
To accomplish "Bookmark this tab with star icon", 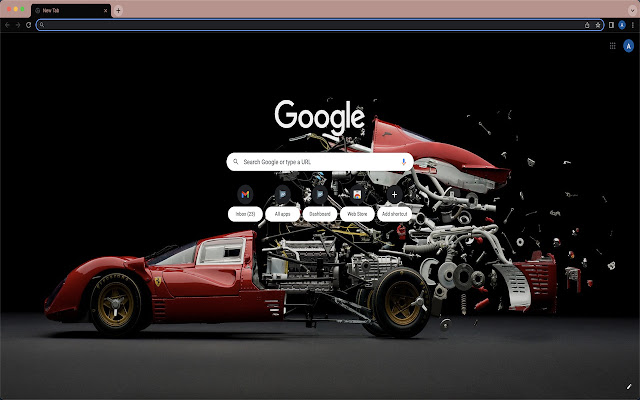I will 598,25.
